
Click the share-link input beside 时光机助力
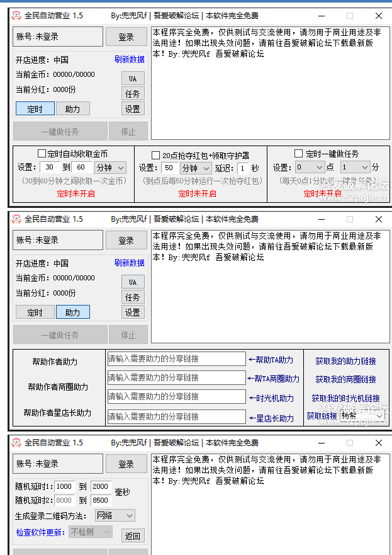176,397
